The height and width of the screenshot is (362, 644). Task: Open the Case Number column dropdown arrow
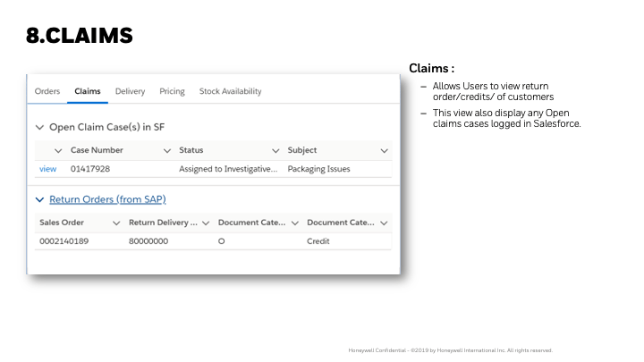pos(167,150)
